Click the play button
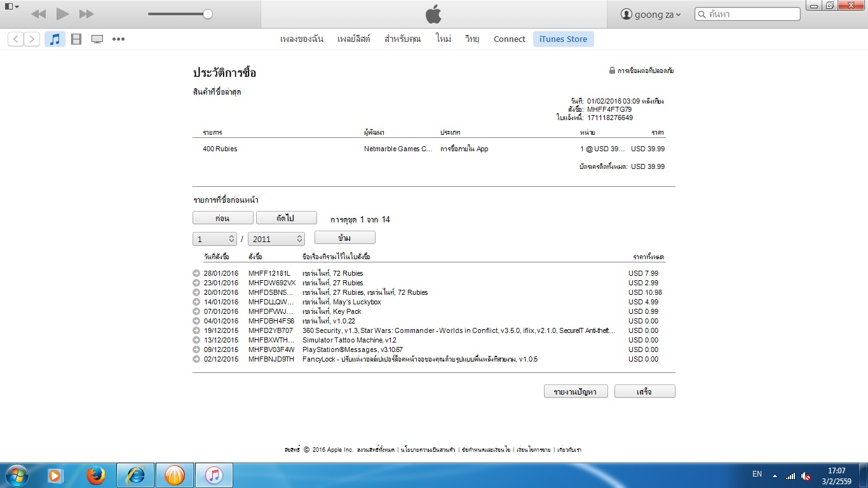Image resolution: width=868 pixels, height=488 pixels. [x=62, y=14]
